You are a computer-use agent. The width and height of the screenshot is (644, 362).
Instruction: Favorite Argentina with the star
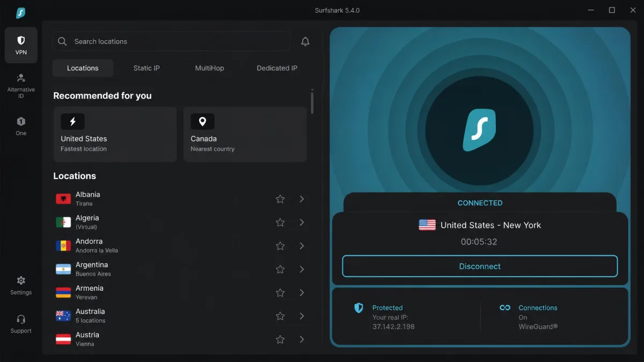click(280, 269)
